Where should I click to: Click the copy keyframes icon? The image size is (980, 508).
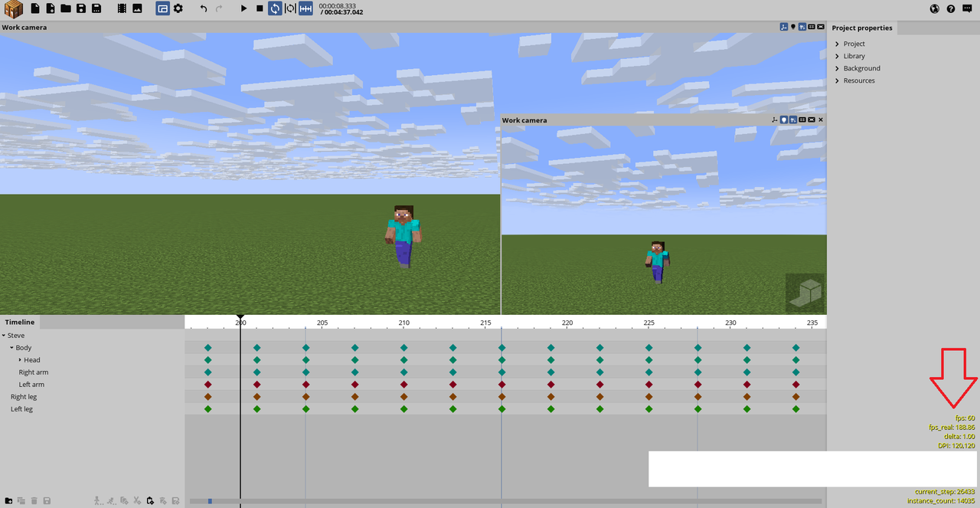124,500
